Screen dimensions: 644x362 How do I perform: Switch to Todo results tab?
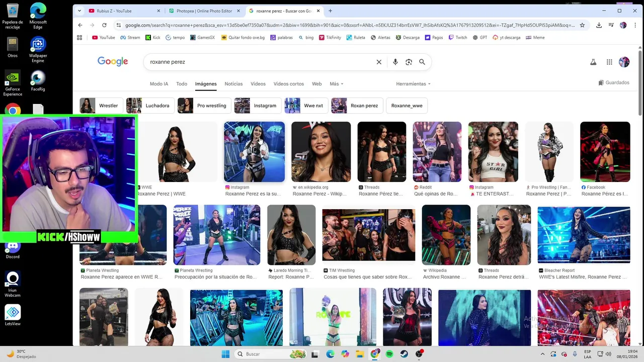182,84
